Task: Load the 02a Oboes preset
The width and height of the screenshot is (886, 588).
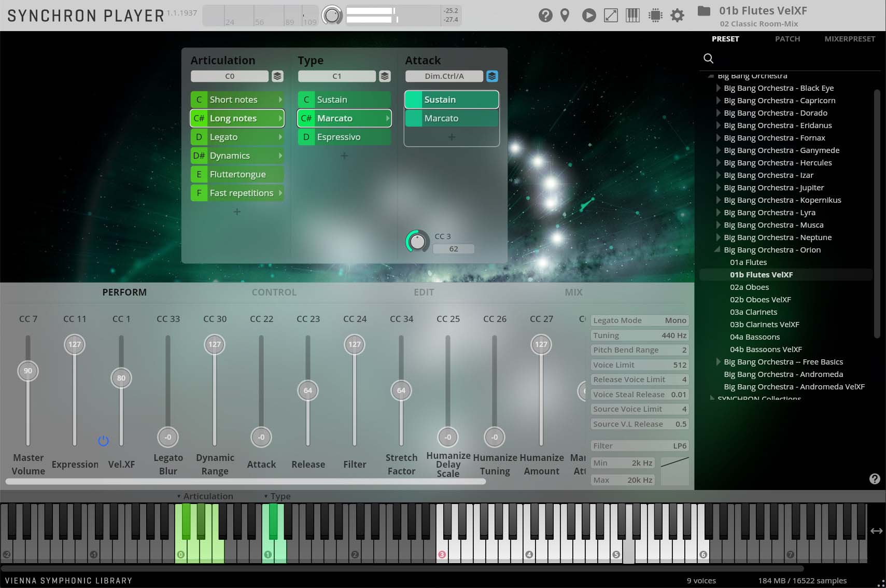Action: coord(750,287)
